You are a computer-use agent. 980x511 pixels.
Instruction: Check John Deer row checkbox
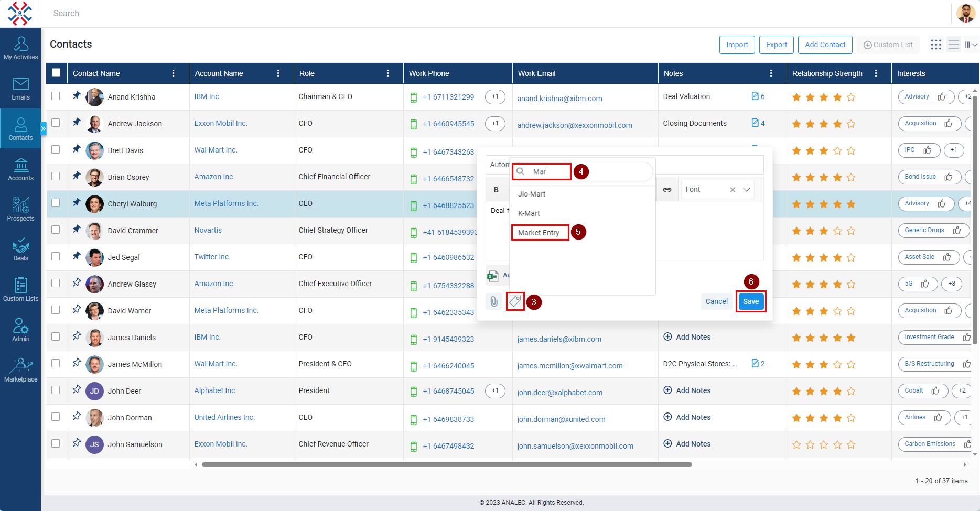56,390
